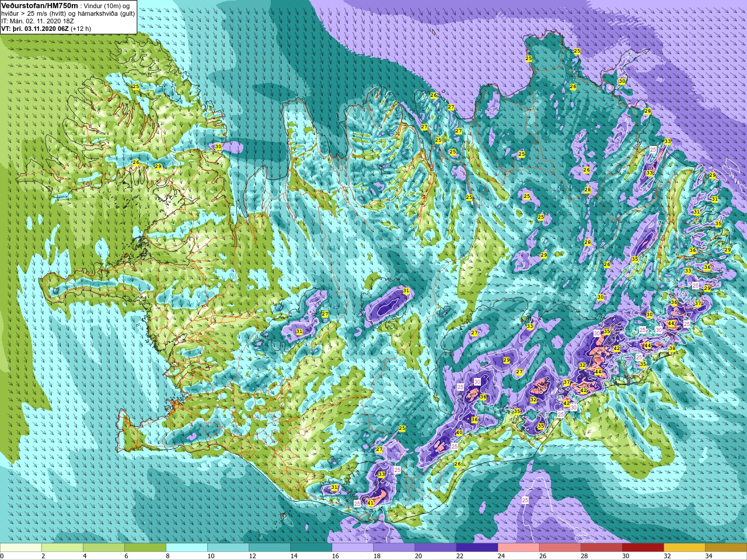Image resolution: width=747 pixels, height=560 pixels.
Task: Click the yellow '40' gust label on the map
Action: click(x=459, y=432)
